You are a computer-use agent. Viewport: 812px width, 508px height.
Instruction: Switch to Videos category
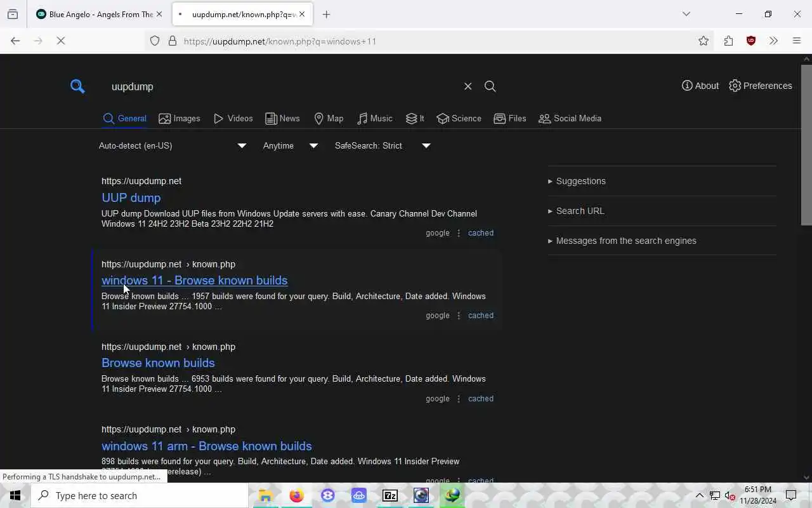coord(233,119)
